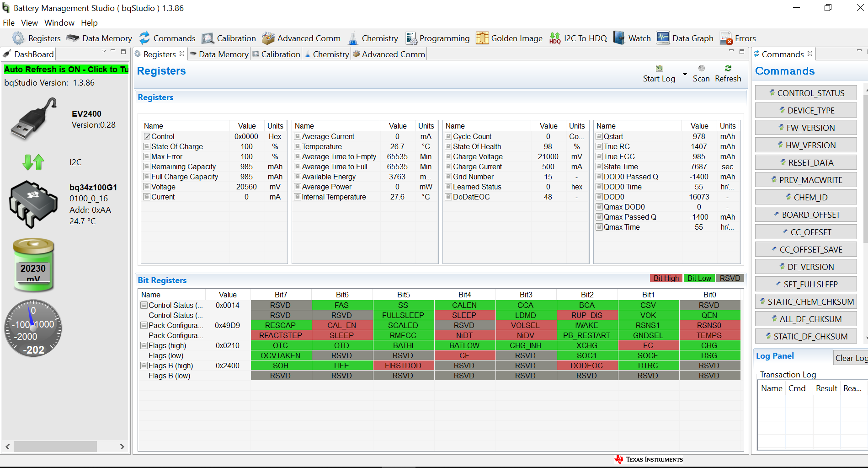
Task: Click the DashBoard scroll right arrow
Action: click(x=122, y=446)
